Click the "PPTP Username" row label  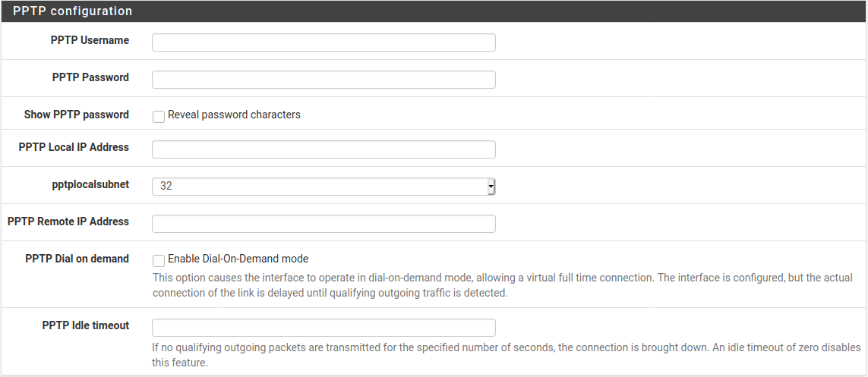pyautogui.click(x=90, y=40)
